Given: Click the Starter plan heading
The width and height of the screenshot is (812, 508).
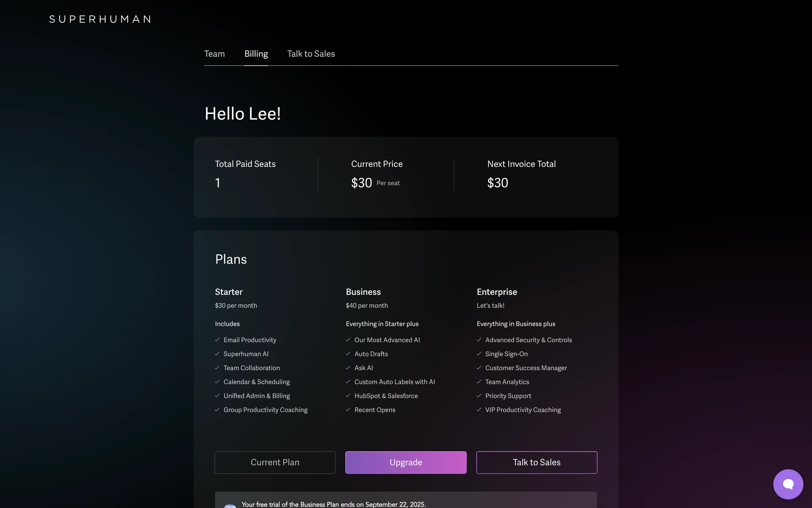Looking at the screenshot, I should click(229, 292).
